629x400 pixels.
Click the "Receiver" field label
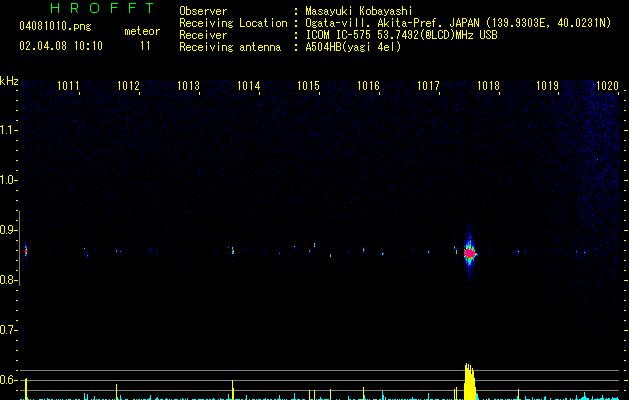pyautogui.click(x=203, y=35)
